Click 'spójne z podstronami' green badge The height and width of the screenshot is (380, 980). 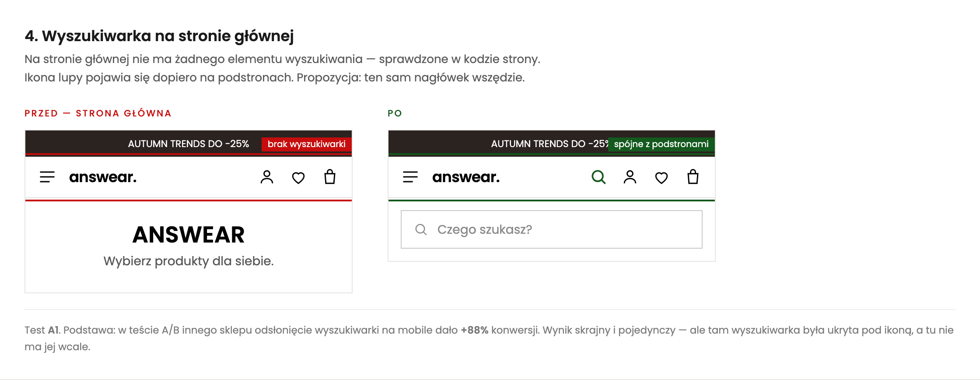[661, 144]
